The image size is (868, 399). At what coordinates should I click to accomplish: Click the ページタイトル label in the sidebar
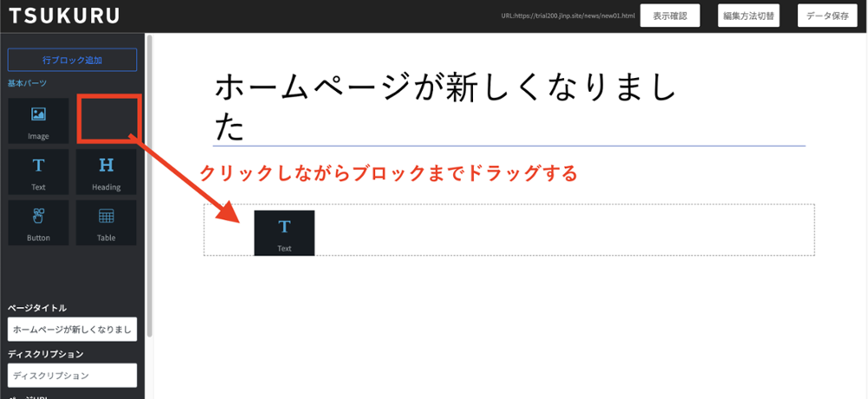37,308
